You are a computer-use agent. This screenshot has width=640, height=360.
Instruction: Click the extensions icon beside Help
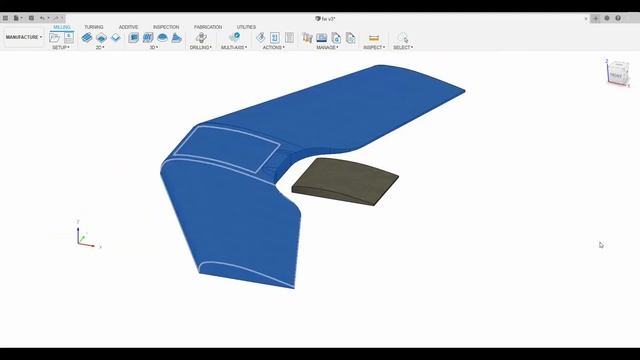click(607, 18)
